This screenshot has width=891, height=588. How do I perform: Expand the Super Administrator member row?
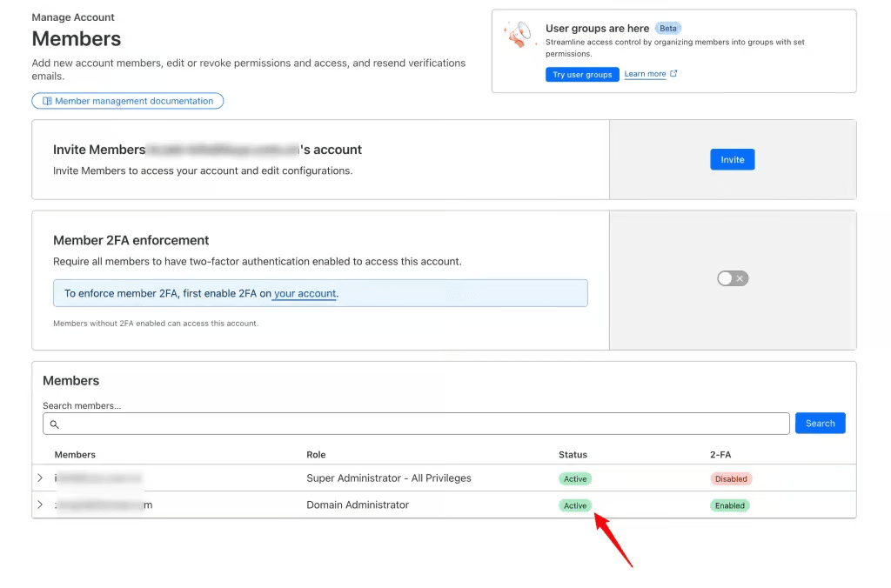40,478
